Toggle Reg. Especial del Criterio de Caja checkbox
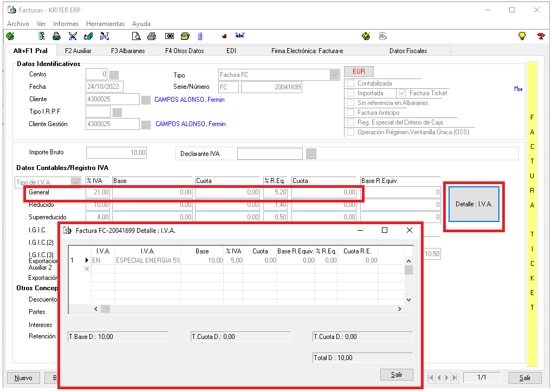This screenshot has height=392, width=552. [x=350, y=122]
